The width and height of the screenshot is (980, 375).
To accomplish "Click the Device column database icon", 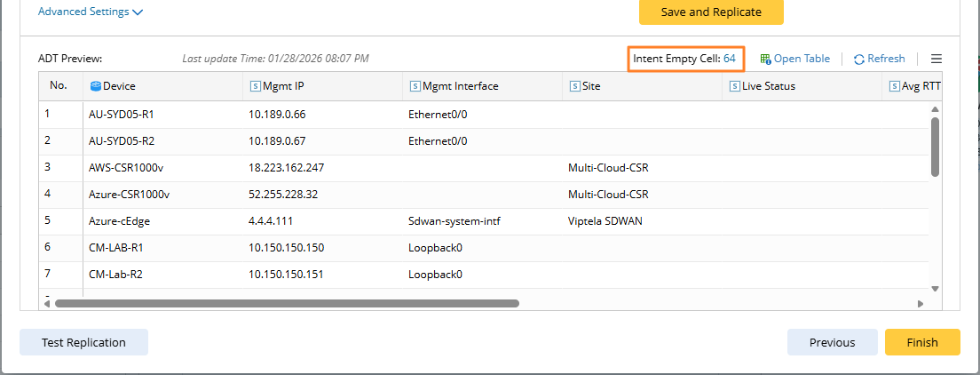I will [x=96, y=86].
